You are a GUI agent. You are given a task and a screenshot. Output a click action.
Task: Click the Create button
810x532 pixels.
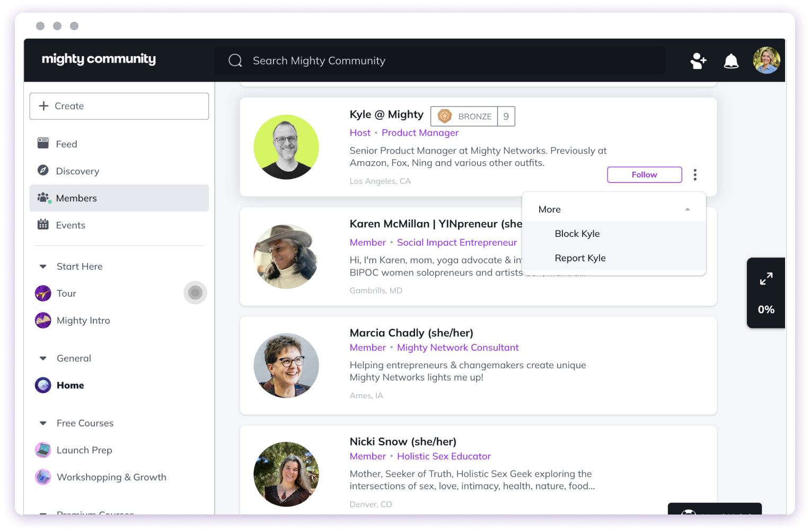[x=119, y=106]
